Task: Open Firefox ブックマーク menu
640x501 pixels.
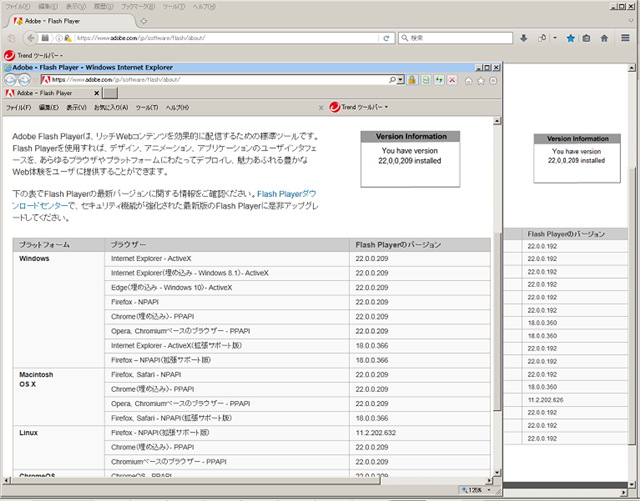Action: [138, 7]
